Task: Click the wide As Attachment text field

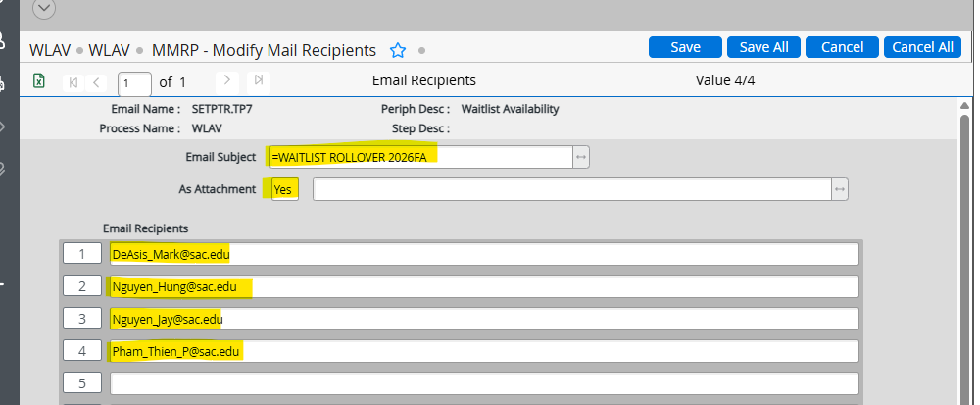Action: pos(572,189)
